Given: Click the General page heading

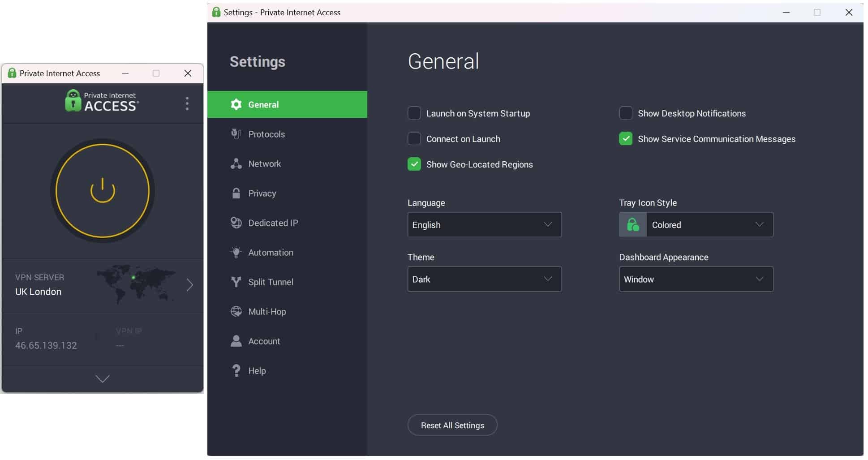Looking at the screenshot, I should 443,61.
